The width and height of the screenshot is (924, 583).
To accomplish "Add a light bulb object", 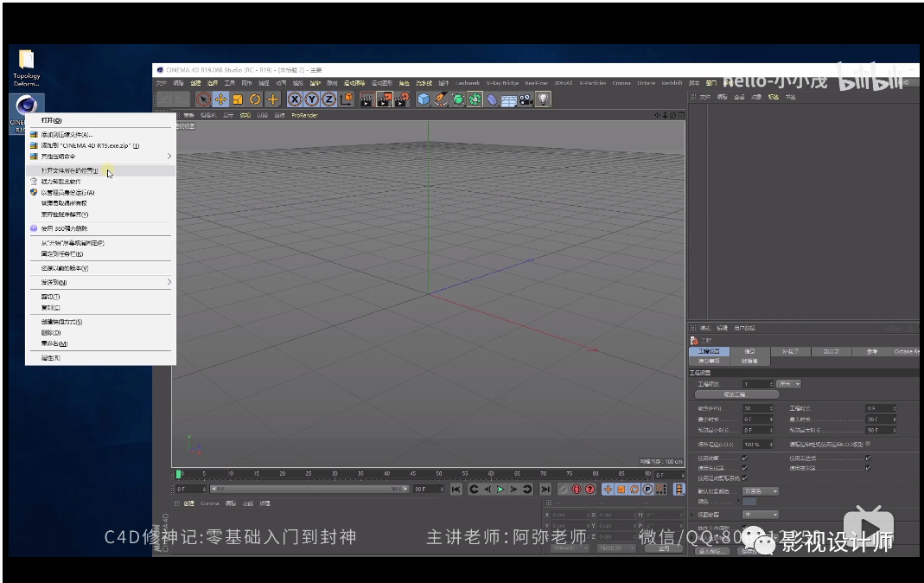I will tap(544, 99).
